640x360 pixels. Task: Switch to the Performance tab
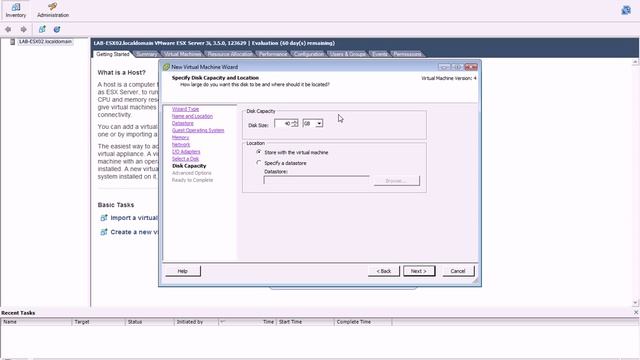(273, 54)
